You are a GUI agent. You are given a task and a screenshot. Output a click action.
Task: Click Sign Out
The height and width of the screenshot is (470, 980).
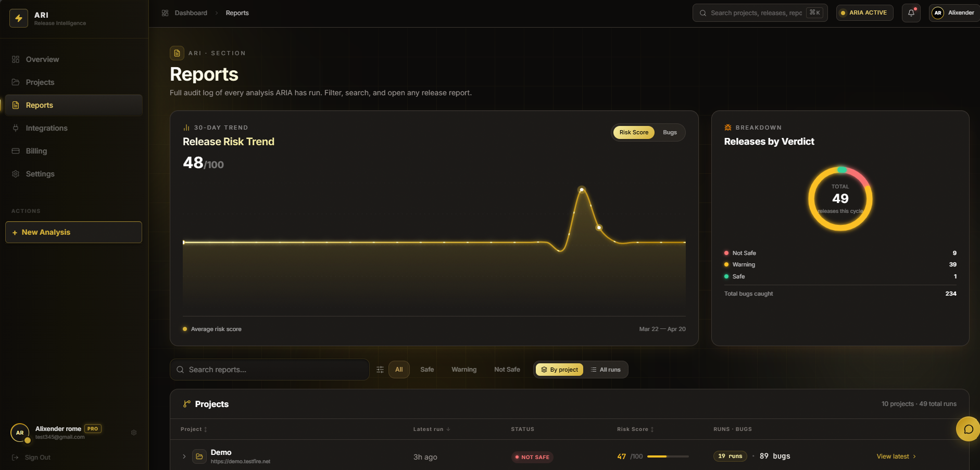point(31,458)
